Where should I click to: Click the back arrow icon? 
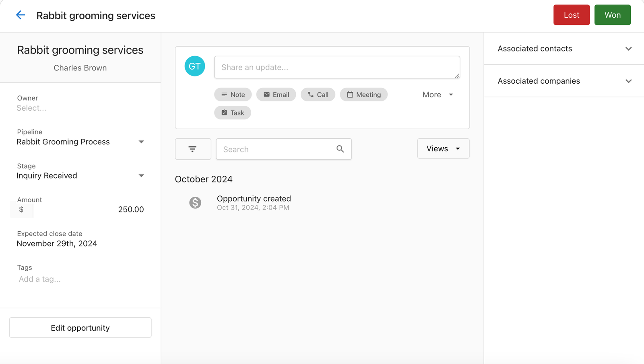21,15
